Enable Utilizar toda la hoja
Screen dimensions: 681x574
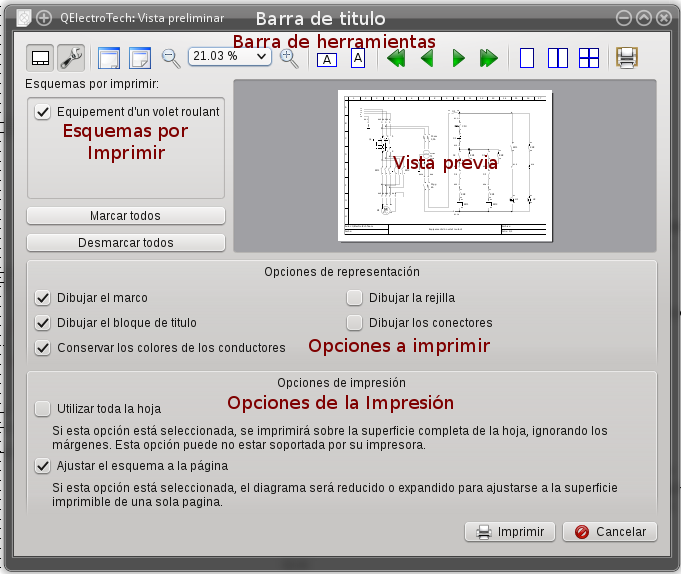click(43, 409)
